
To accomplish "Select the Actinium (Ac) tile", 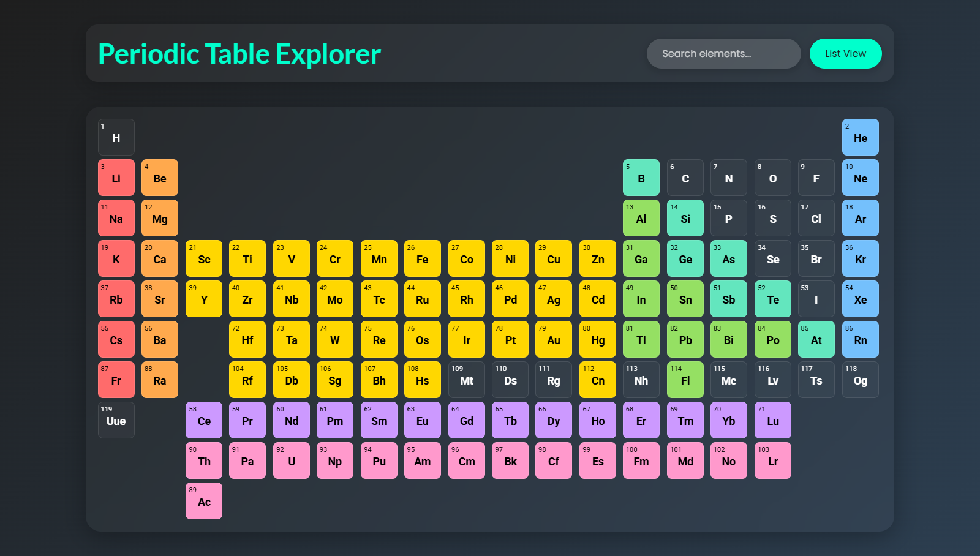I will pos(204,501).
